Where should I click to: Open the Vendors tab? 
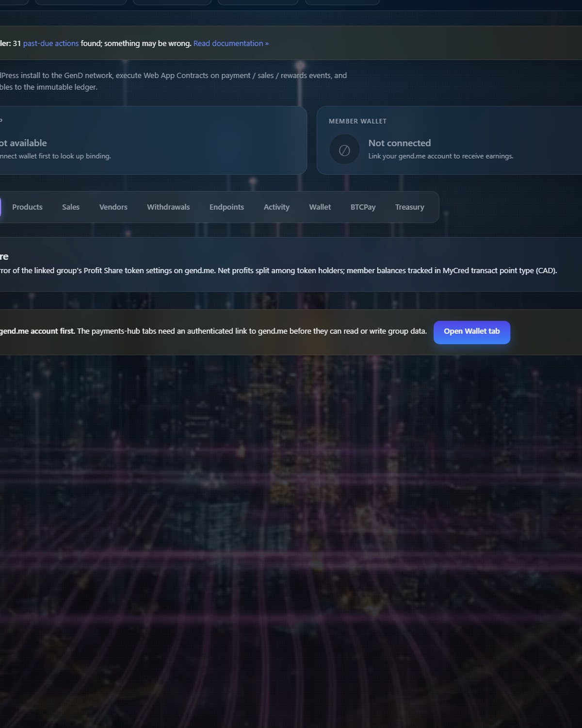pyautogui.click(x=113, y=207)
